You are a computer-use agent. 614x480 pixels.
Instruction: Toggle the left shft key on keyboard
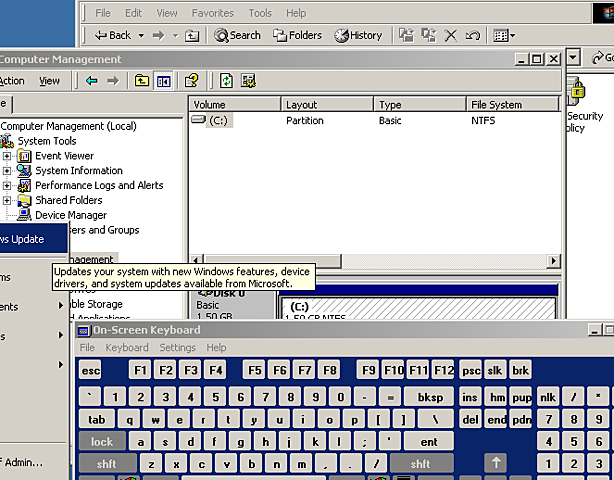point(107,464)
